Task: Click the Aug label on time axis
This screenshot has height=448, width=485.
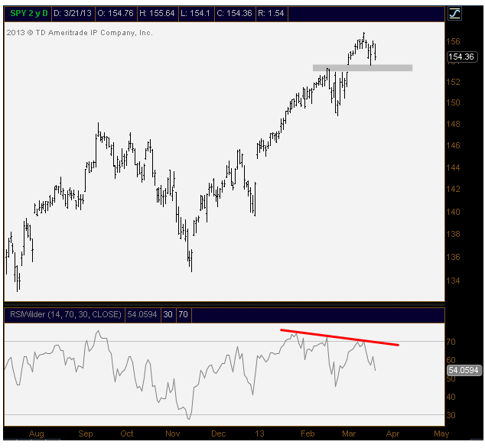Action: [x=37, y=433]
